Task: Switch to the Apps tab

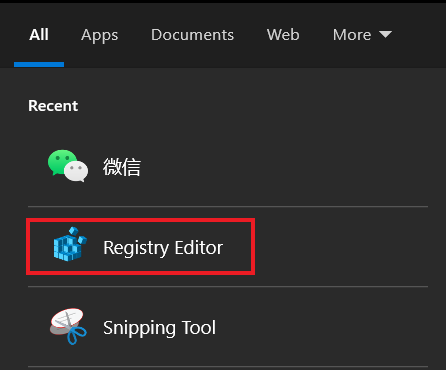Action: coord(99,35)
